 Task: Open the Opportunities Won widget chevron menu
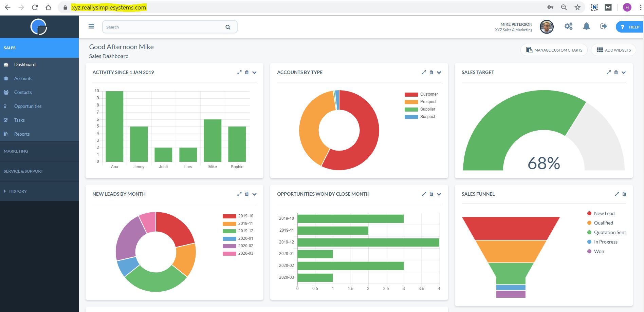(439, 194)
